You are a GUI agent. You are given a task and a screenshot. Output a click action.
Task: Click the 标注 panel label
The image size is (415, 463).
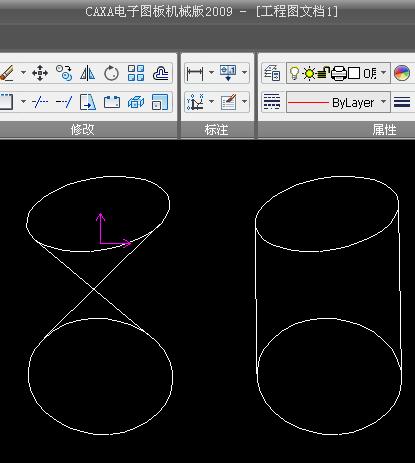pyautogui.click(x=216, y=130)
